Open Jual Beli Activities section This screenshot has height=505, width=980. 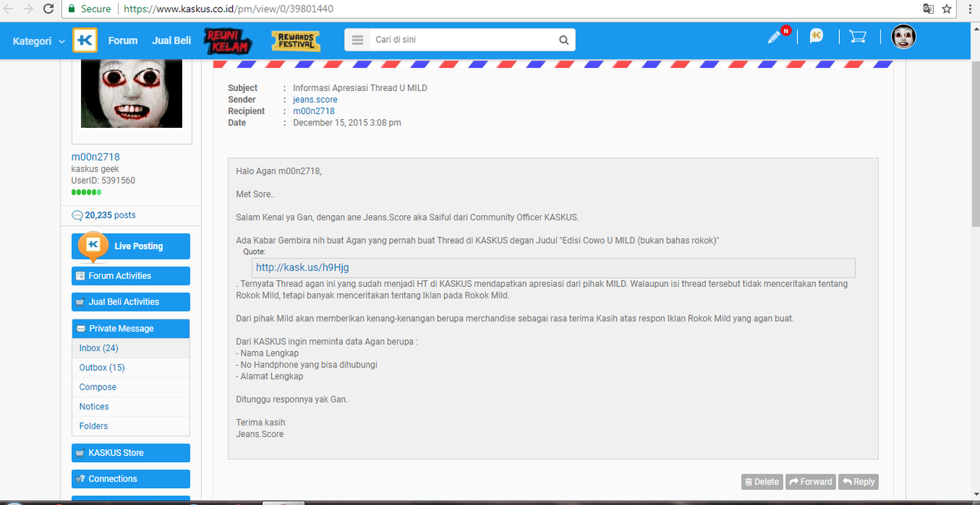click(x=131, y=302)
